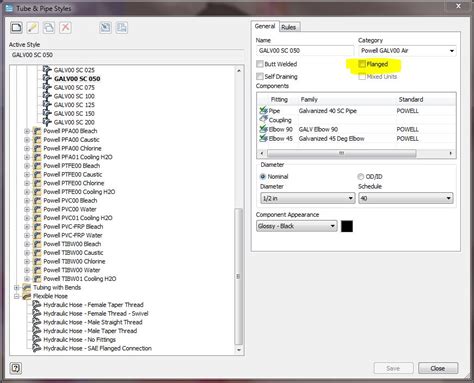Click the Edit style pencil icon
The height and width of the screenshot is (383, 474).
[x=33, y=28]
